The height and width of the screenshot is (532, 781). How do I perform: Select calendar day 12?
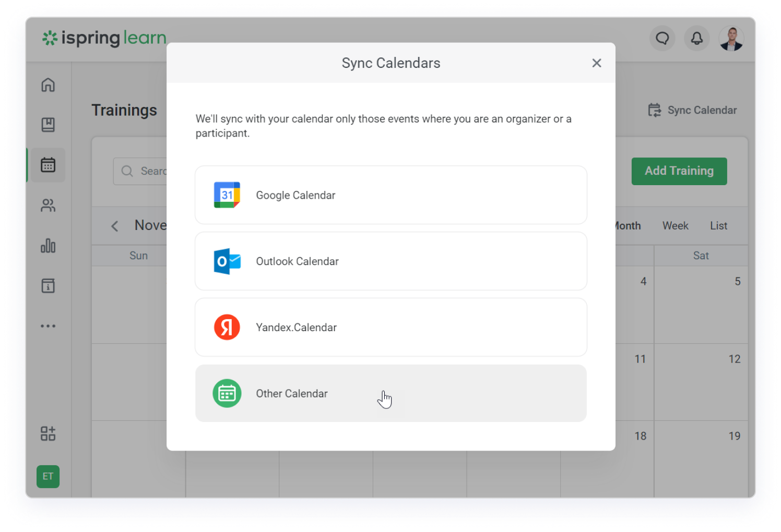click(735, 359)
